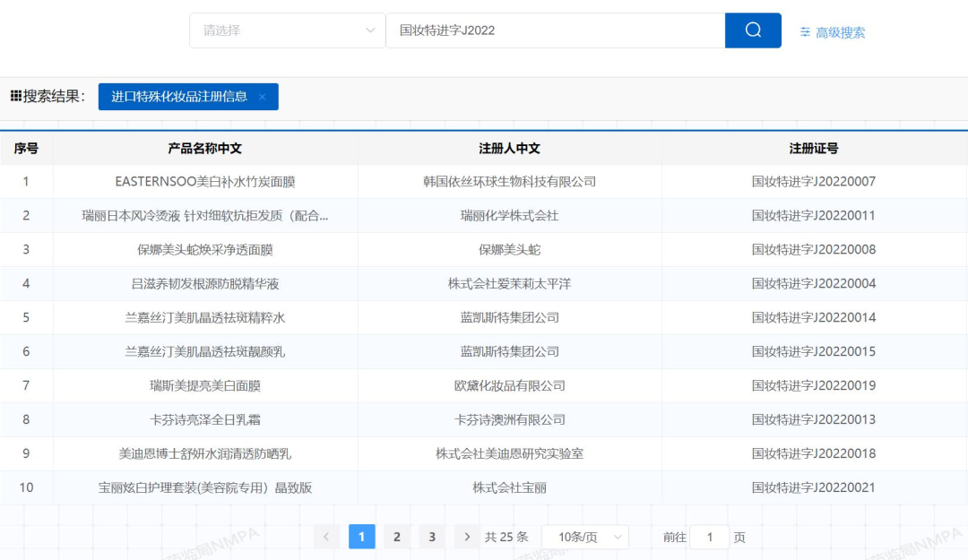Click registrant 株式会社美迪恩研究实验室
968x560 pixels.
click(x=509, y=453)
